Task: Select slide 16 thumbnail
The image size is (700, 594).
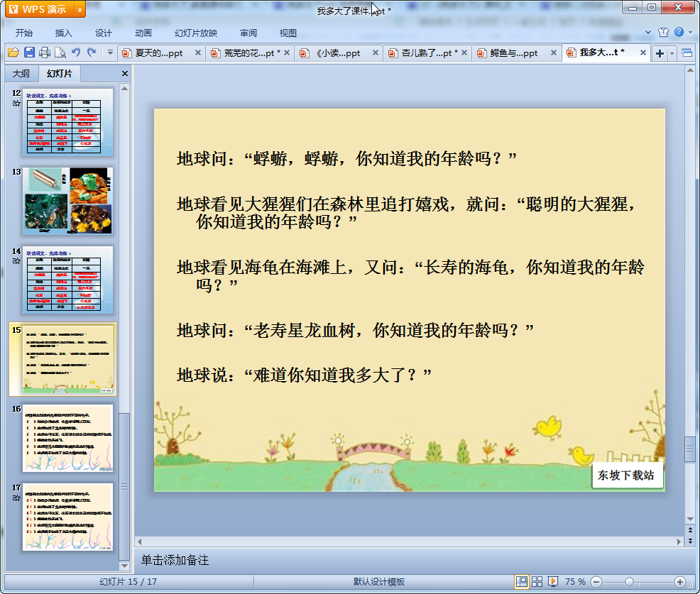Action: (x=68, y=438)
